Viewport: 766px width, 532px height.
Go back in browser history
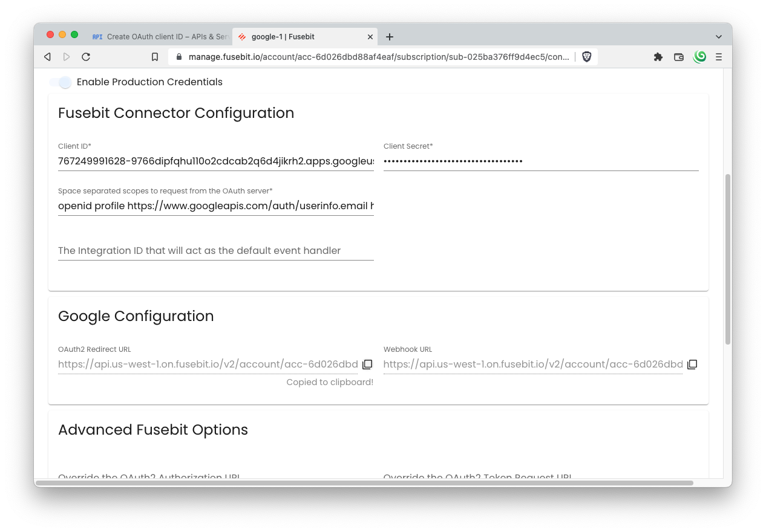pyautogui.click(x=47, y=57)
